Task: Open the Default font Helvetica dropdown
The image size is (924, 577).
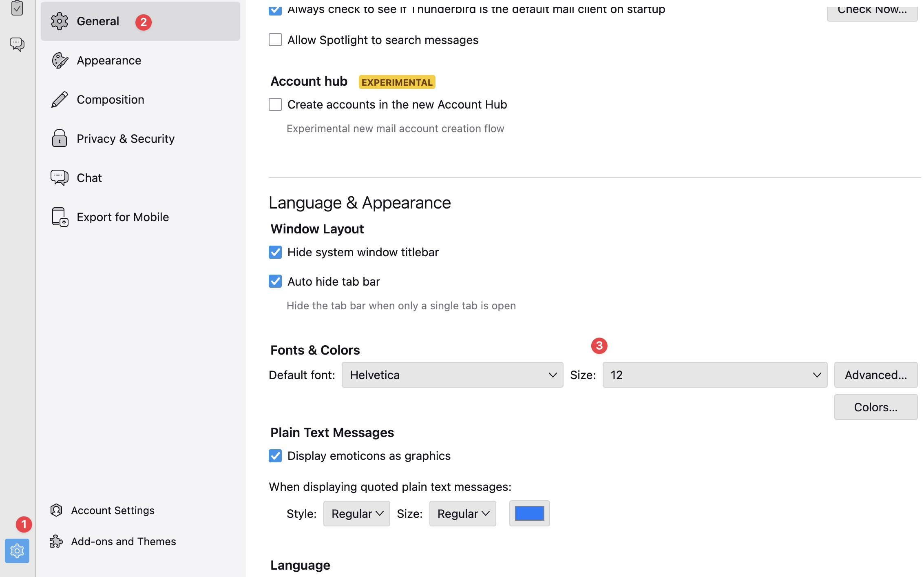Action: [x=452, y=375]
